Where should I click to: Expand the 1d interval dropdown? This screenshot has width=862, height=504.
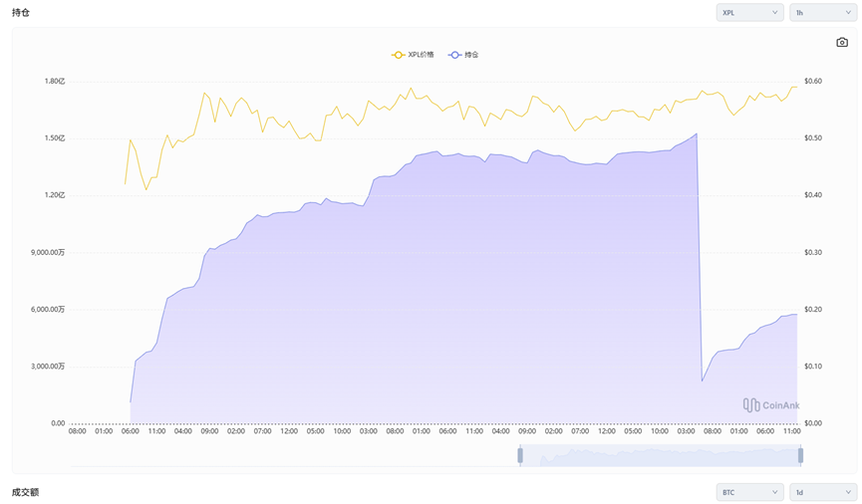822,492
